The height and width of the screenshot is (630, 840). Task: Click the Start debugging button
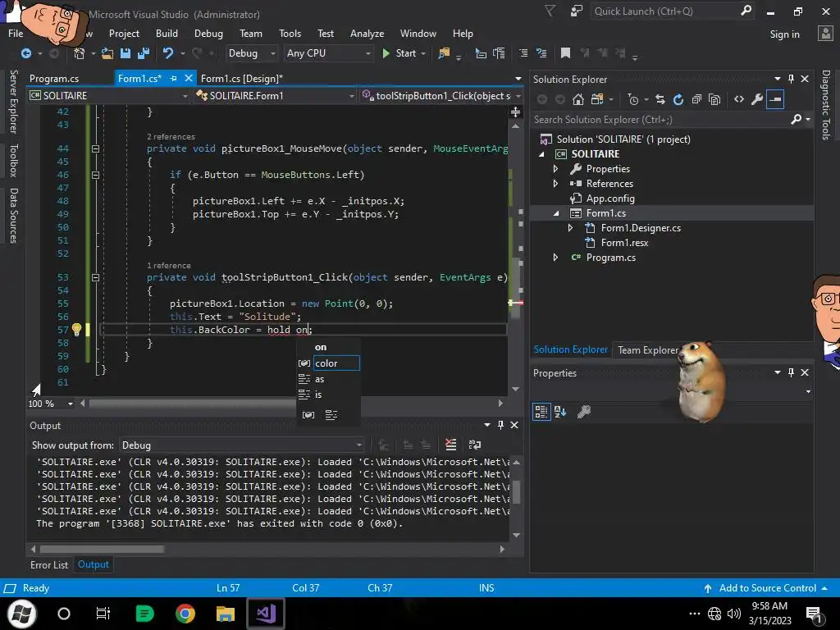pos(404,53)
